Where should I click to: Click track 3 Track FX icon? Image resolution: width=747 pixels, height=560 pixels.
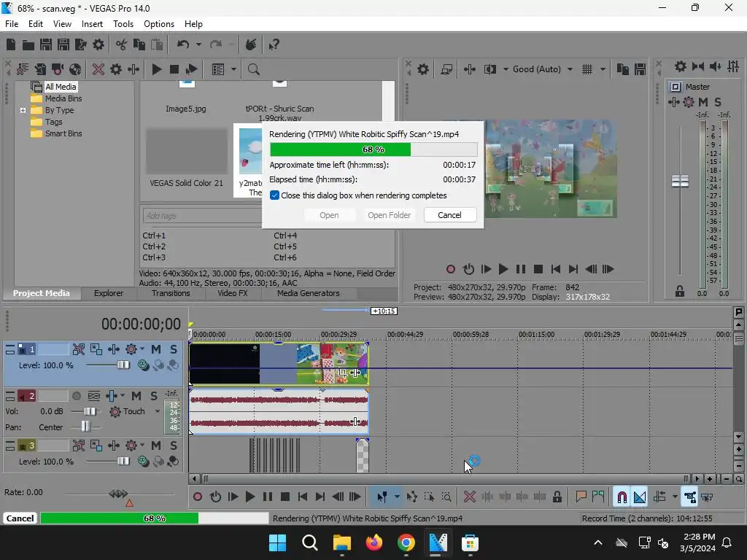click(131, 446)
